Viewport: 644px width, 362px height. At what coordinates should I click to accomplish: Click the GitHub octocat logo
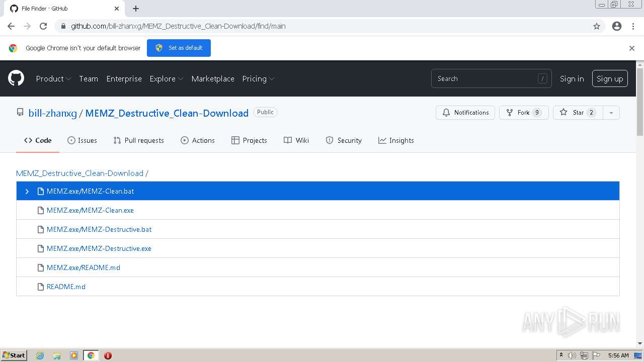tap(16, 78)
